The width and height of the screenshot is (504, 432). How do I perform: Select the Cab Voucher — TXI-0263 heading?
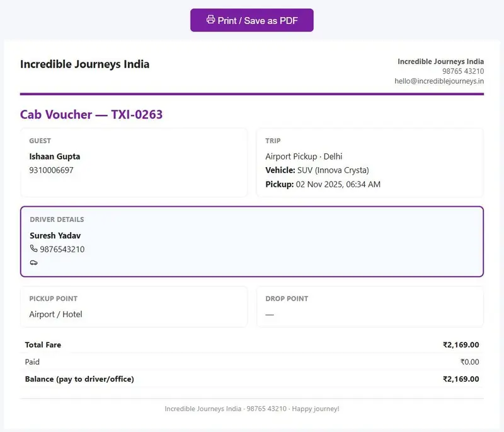pos(91,115)
